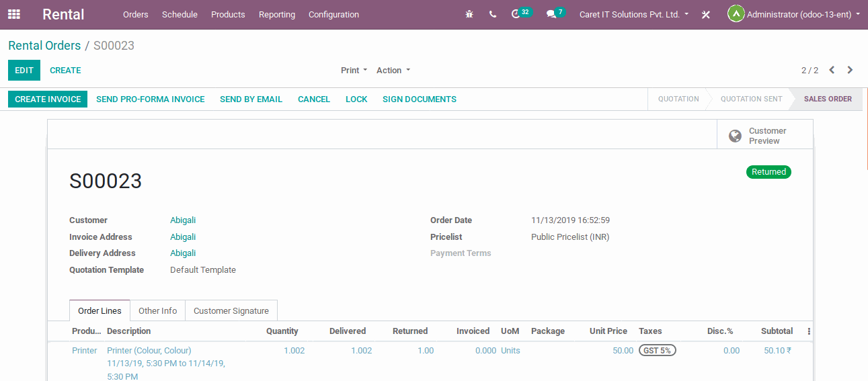Switch to the Customer Signature tab
Screen dimensions: 868x381
[231, 310]
